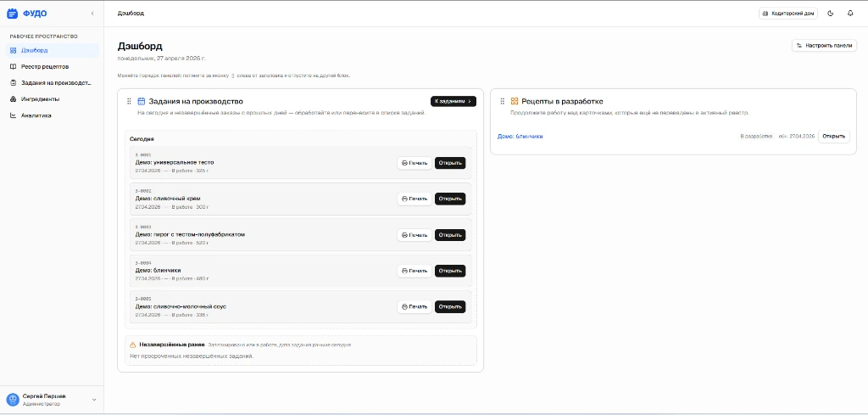Grab the drag handle of Рецепты в разработке
The width and height of the screenshot is (868, 415).
[503, 101]
